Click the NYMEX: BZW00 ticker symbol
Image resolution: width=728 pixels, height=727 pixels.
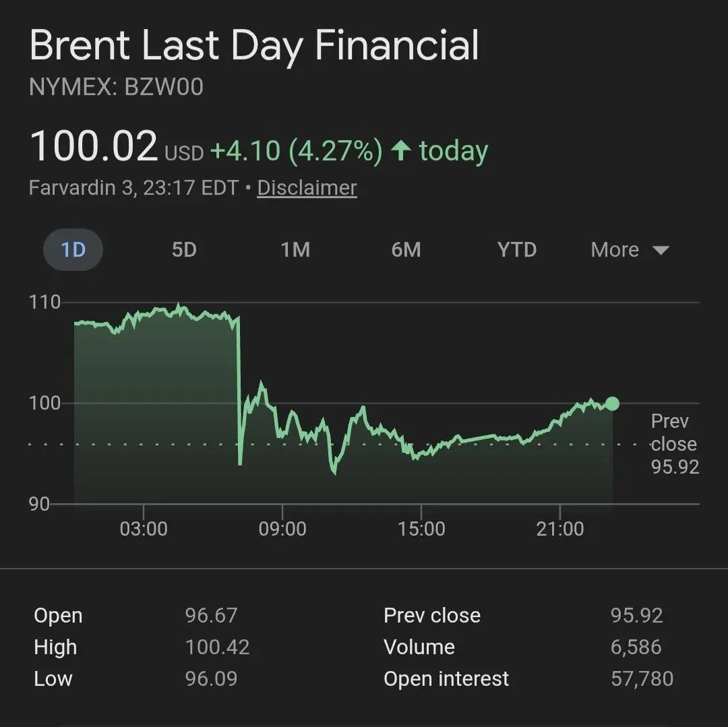116,88
